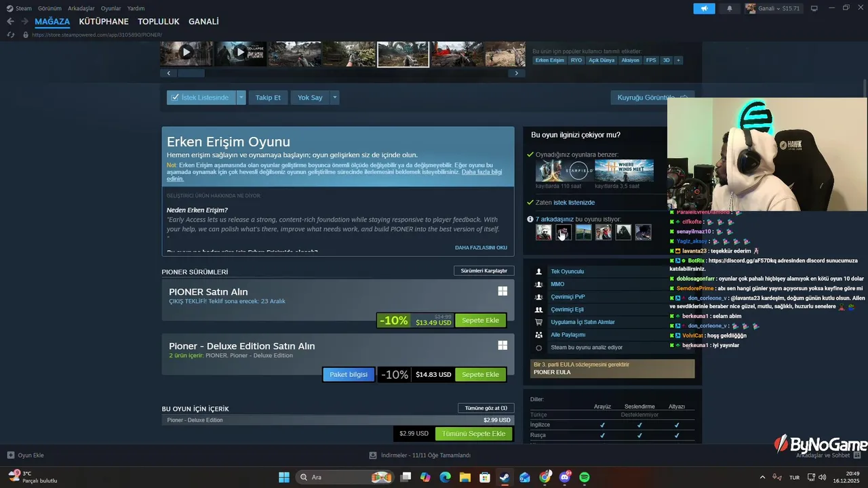Image resolution: width=868 pixels, height=488 pixels.
Task: Click the info icon beside '7 arkadaşınız'
Action: click(530, 219)
